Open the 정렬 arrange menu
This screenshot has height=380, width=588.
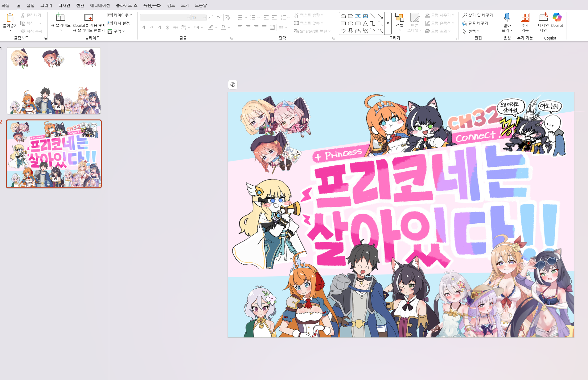point(400,22)
